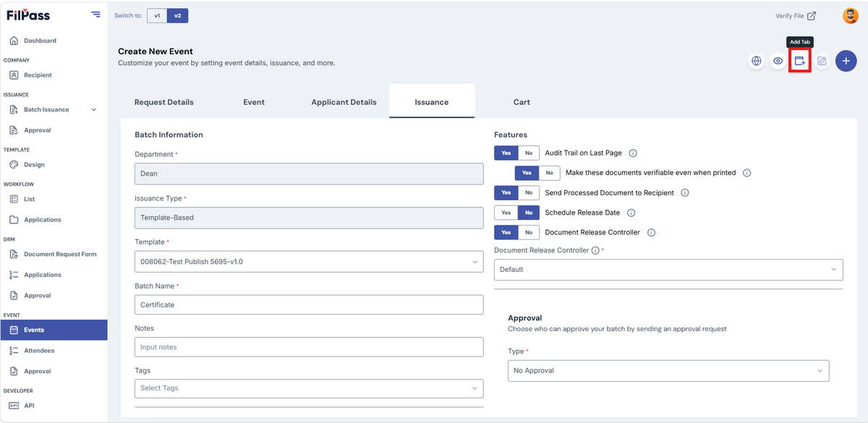Click the Notes input field
Image resolution: width=868 pixels, height=423 pixels.
click(x=309, y=347)
